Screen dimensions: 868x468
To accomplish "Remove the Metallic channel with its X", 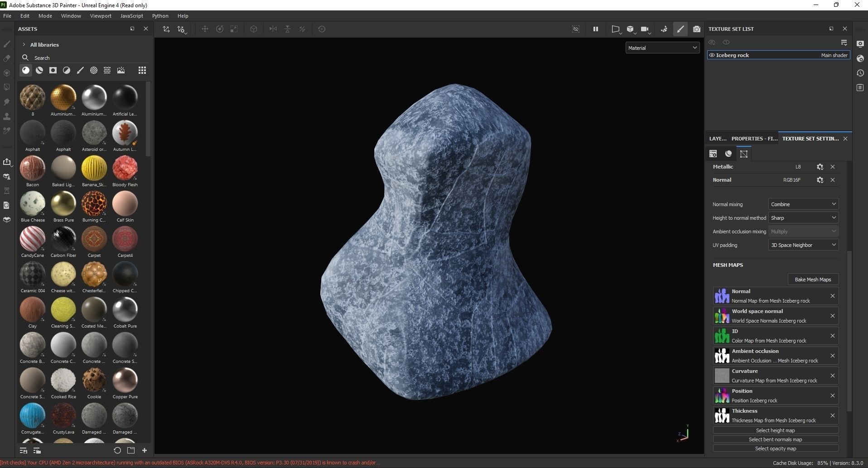I will pos(833,167).
